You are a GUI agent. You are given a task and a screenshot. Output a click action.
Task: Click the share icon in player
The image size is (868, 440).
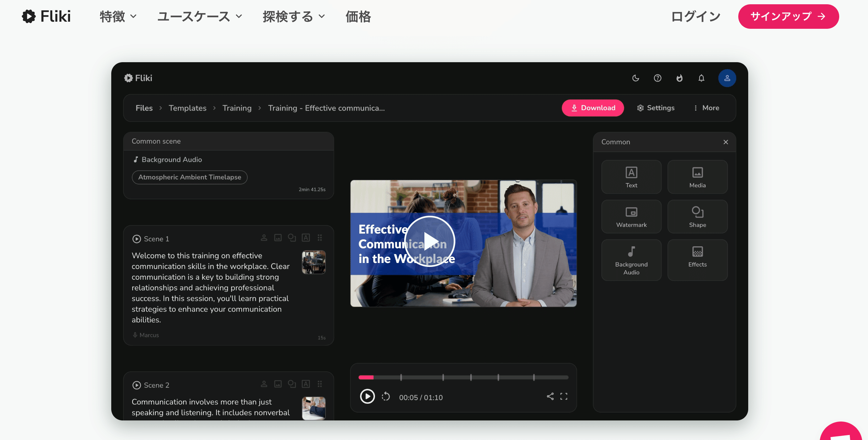(x=550, y=397)
